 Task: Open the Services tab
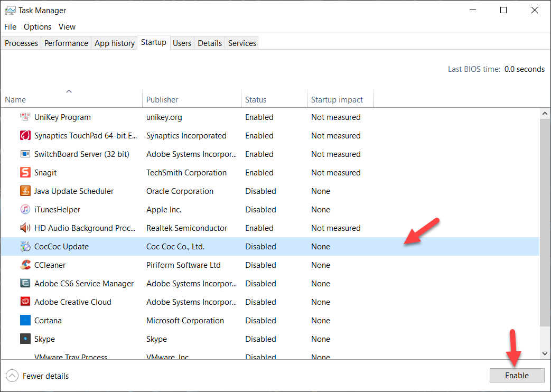pos(242,43)
